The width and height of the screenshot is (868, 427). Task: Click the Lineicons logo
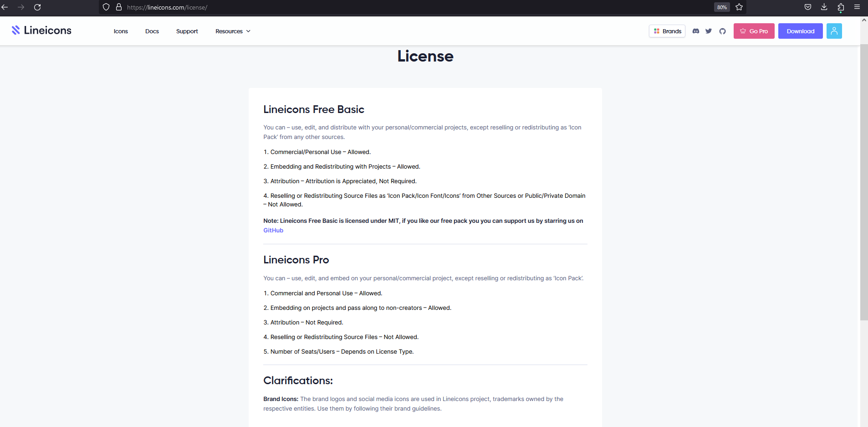click(41, 31)
